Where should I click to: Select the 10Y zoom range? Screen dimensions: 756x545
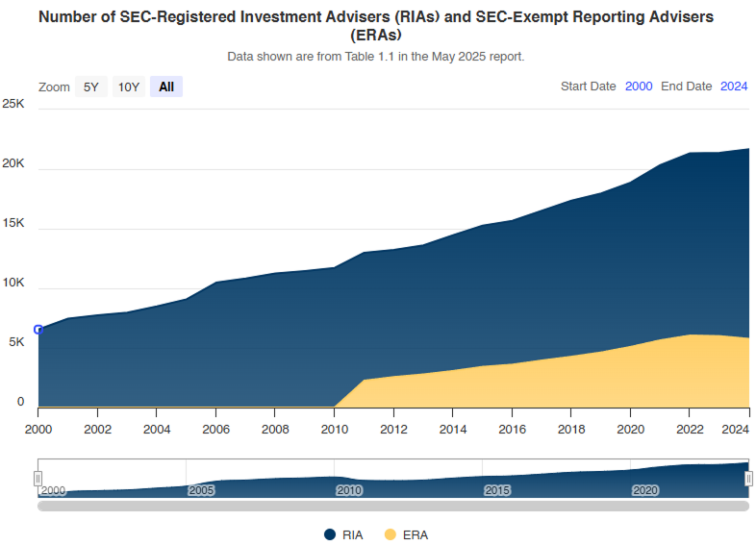[x=129, y=87]
